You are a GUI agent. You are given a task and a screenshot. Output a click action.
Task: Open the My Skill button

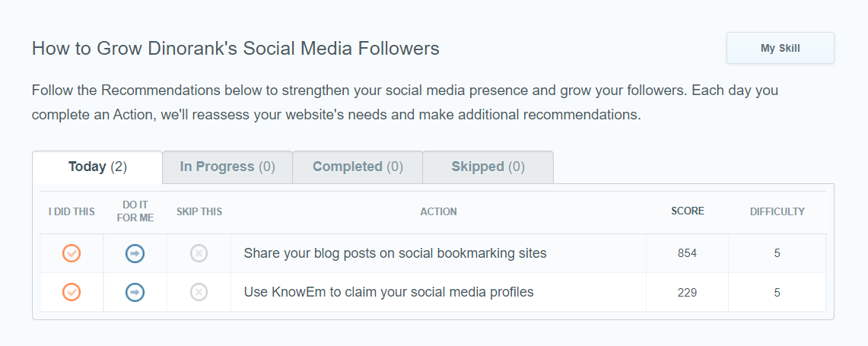click(780, 48)
